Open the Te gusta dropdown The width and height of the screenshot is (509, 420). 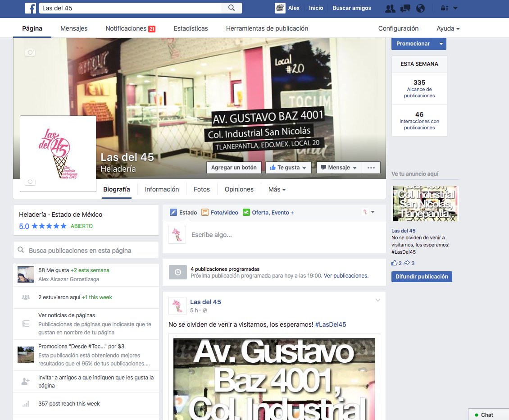288,168
